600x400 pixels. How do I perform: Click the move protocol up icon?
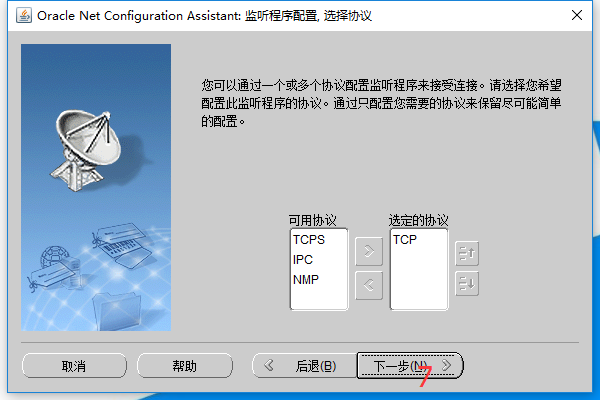tap(467, 253)
